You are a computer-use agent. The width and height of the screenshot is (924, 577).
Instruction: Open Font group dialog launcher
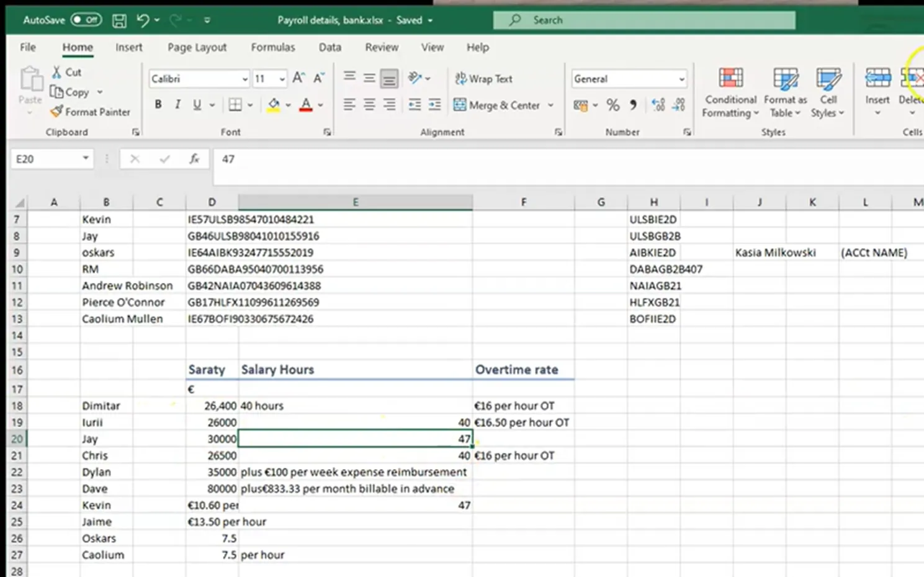tap(327, 132)
